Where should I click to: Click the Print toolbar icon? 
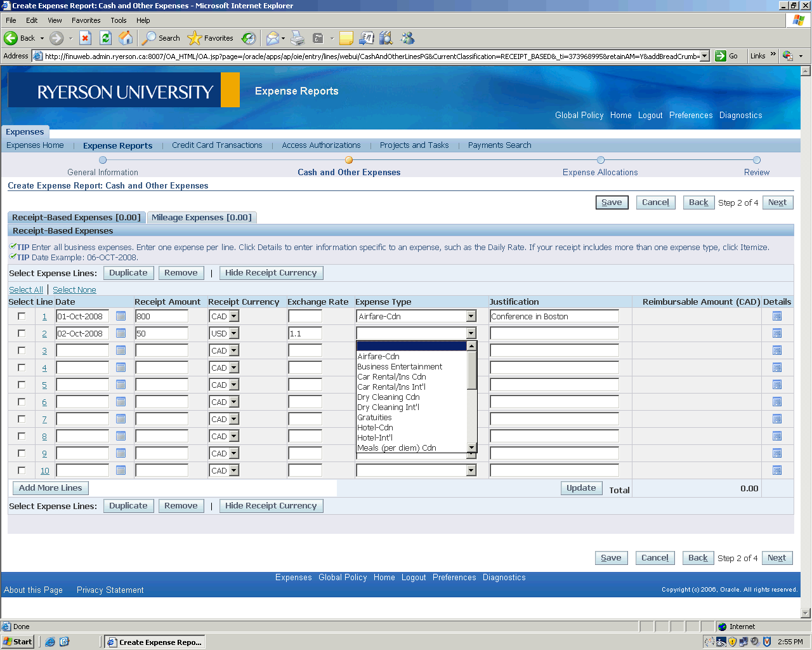tap(298, 38)
